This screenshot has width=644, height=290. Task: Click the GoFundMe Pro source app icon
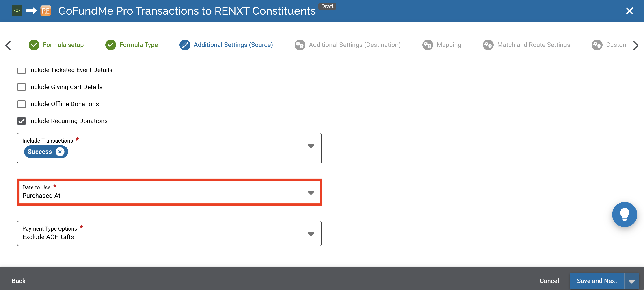tap(17, 11)
